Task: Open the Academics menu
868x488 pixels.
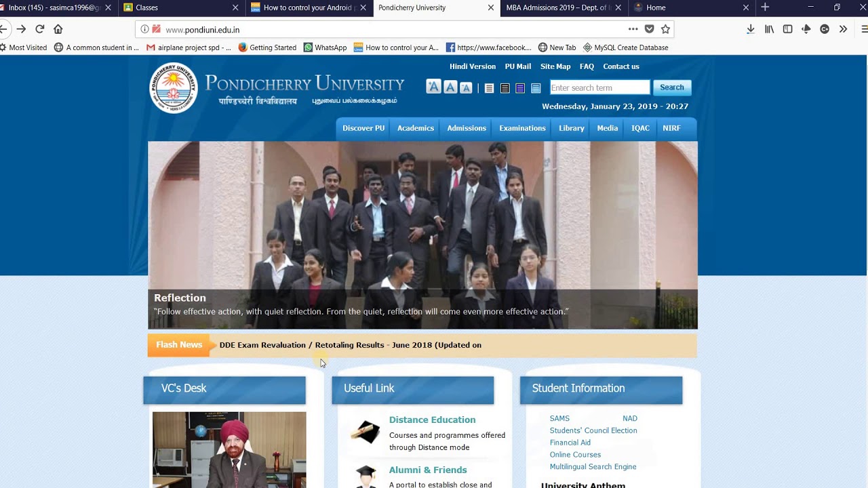Action: tap(416, 128)
